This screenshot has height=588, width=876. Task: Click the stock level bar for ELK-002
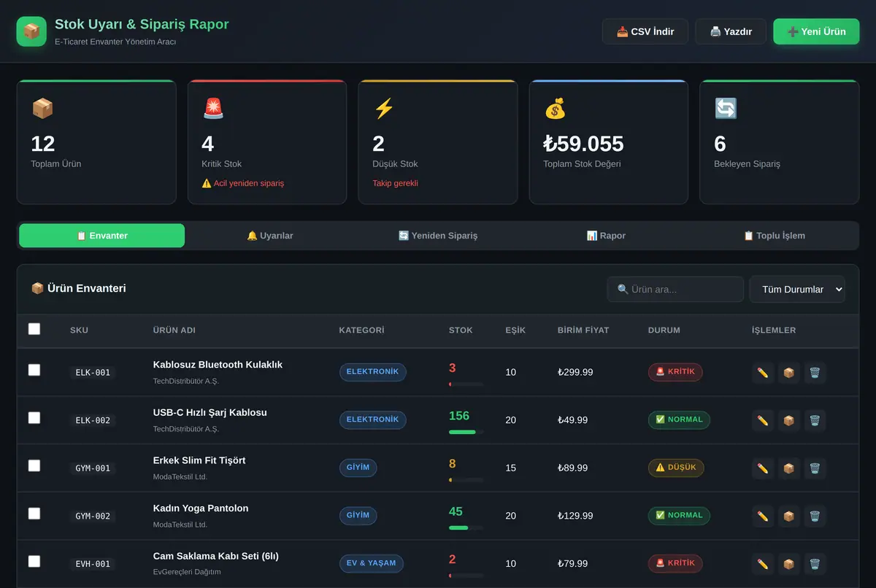click(466, 432)
